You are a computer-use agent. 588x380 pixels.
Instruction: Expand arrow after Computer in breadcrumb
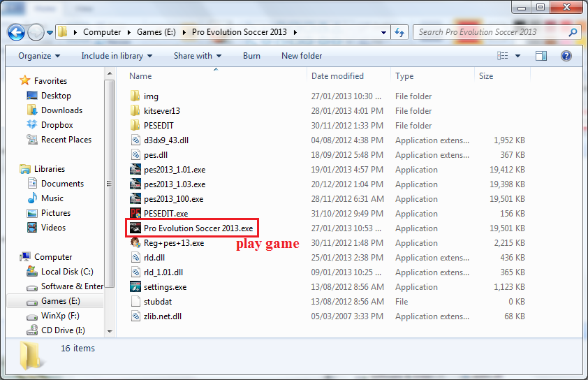pyautogui.click(x=129, y=33)
